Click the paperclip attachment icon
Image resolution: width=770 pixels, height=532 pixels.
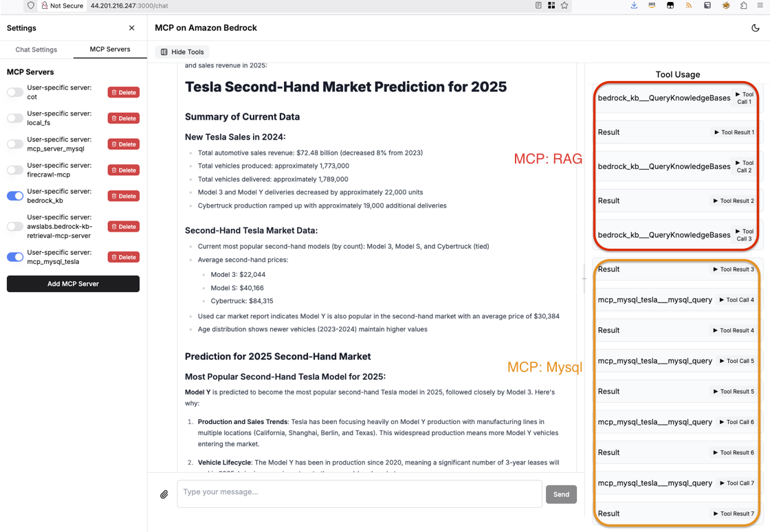coord(164,494)
